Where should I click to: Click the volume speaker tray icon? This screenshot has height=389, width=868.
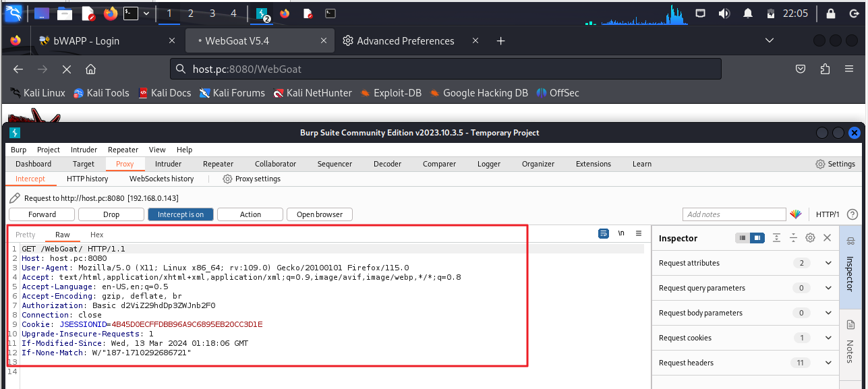pyautogui.click(x=724, y=13)
